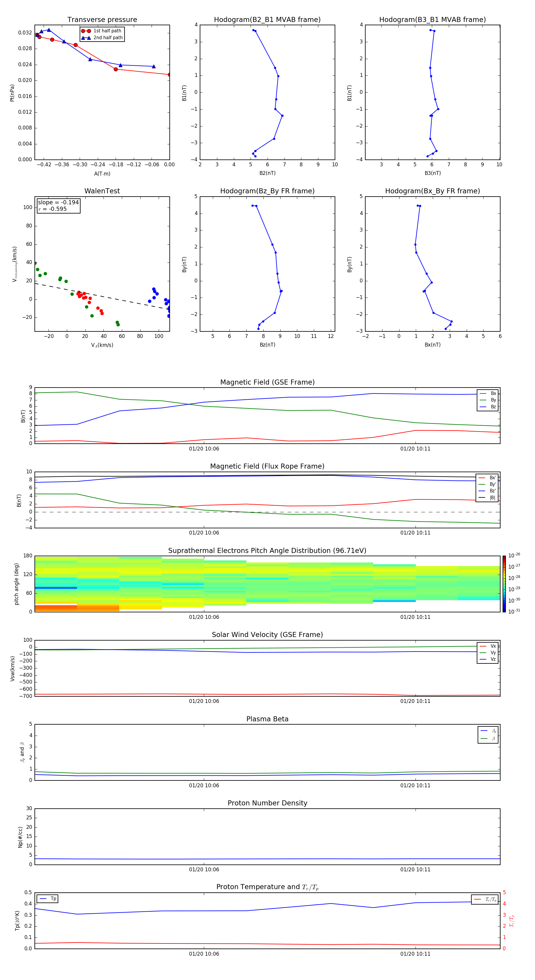
Task: Click 'Magnetic Field (Flux Rope Frame)' title
Action: click(x=267, y=466)
